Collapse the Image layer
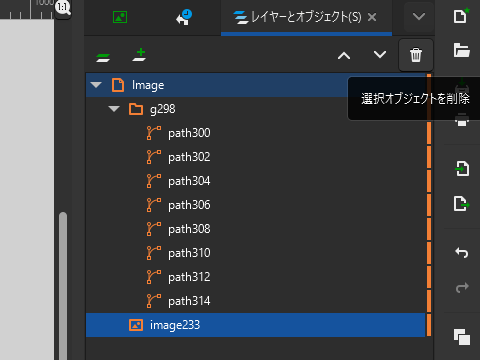Viewport: 480px width, 360px height. click(96, 85)
